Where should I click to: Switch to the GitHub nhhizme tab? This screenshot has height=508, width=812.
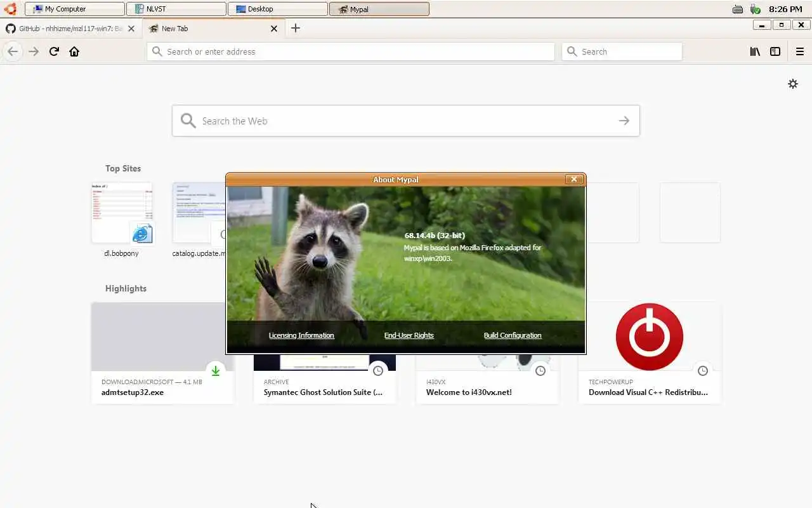click(70, 29)
